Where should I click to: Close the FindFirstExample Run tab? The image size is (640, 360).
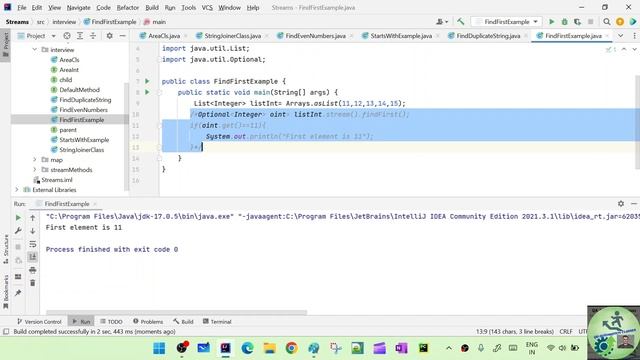click(95, 204)
